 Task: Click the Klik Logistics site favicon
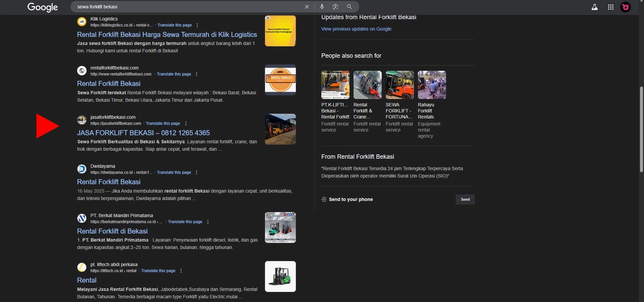82,22
